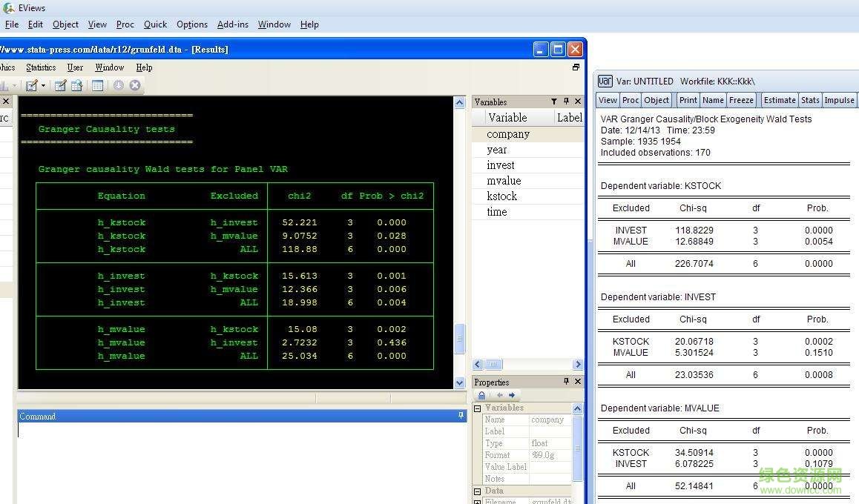Click the Estimate button in the VAR window

(779, 99)
